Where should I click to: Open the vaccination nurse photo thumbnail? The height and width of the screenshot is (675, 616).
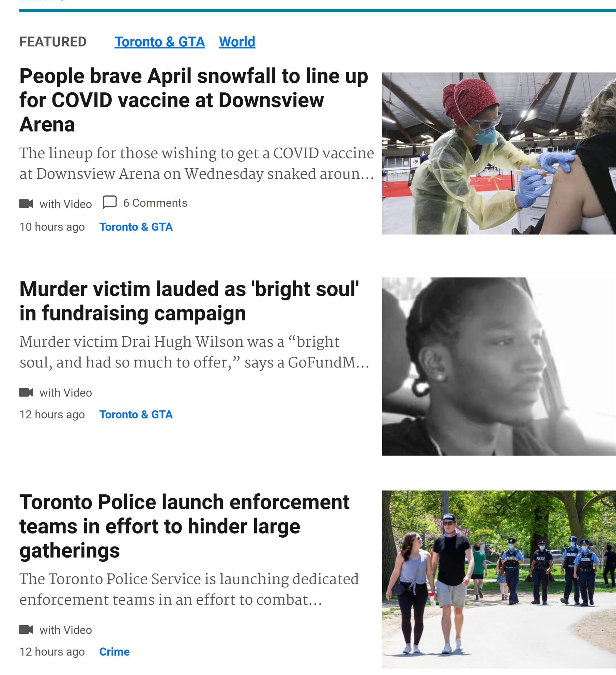coord(499,153)
